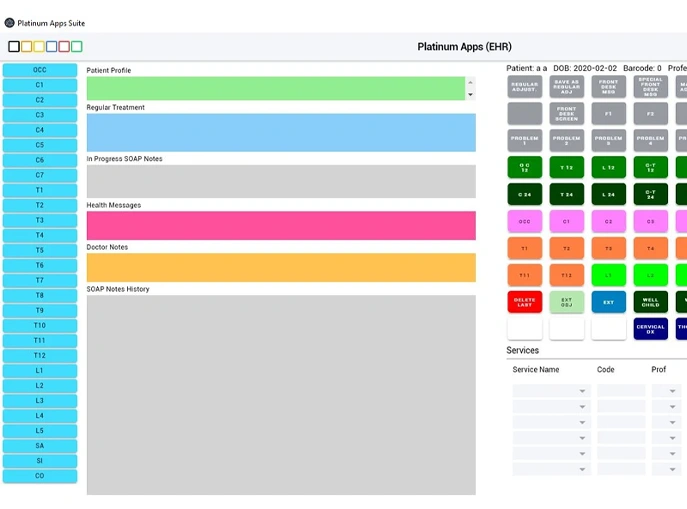Click the dark green L 24 button
Image resolution: width=687 pixels, height=509 pixels.
point(609,194)
